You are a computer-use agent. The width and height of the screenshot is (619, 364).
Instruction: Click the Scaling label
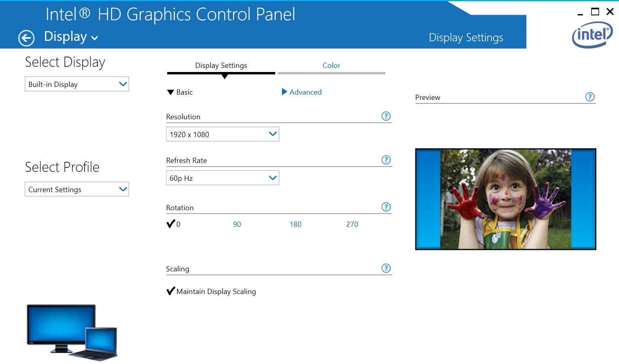(x=178, y=269)
